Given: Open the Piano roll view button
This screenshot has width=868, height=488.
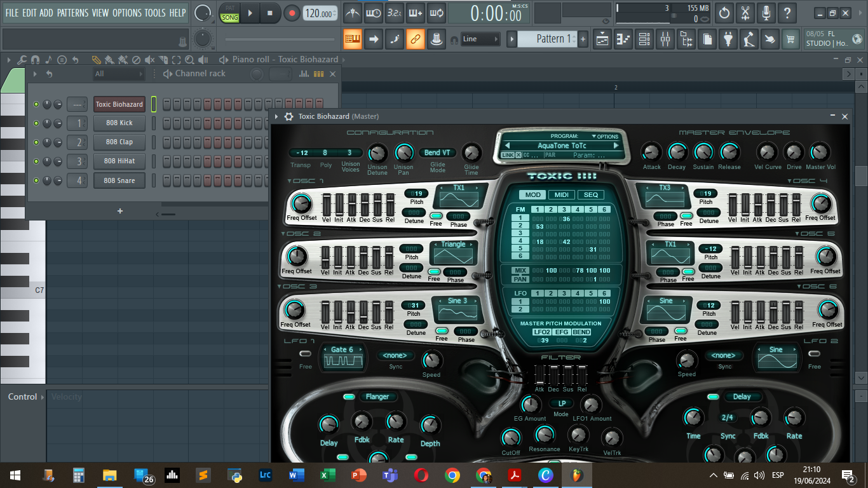Looking at the screenshot, I should pos(623,39).
